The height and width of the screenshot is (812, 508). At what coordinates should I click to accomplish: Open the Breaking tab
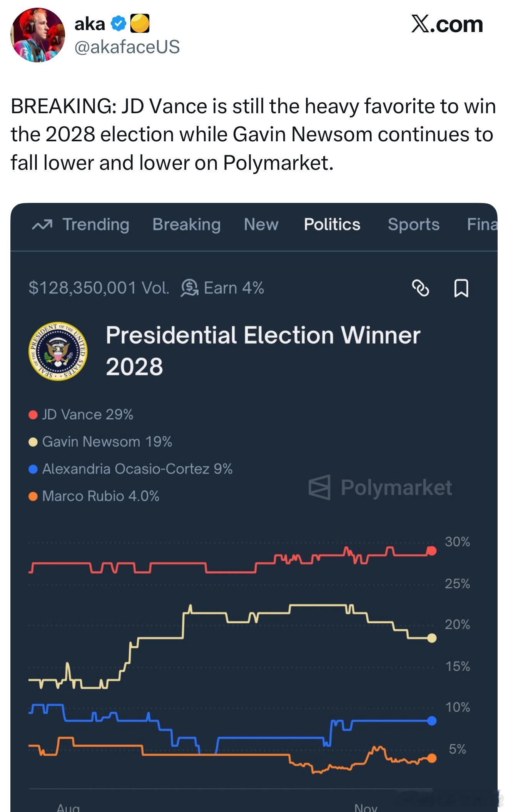tap(186, 224)
